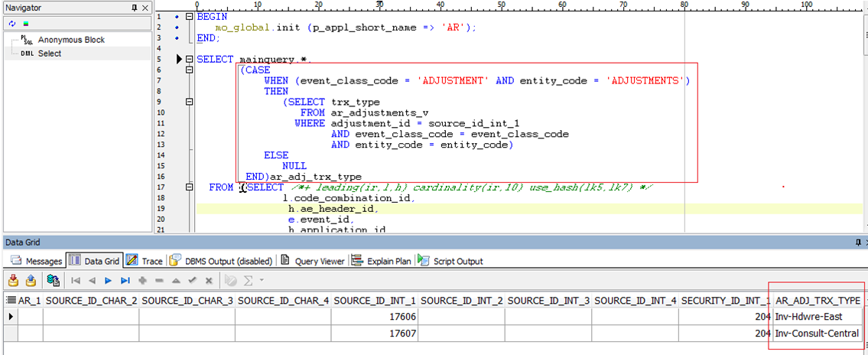Image resolution: width=868 pixels, height=355 pixels.
Task: Collapse the BEGIN block on line 1
Action: [x=189, y=16]
